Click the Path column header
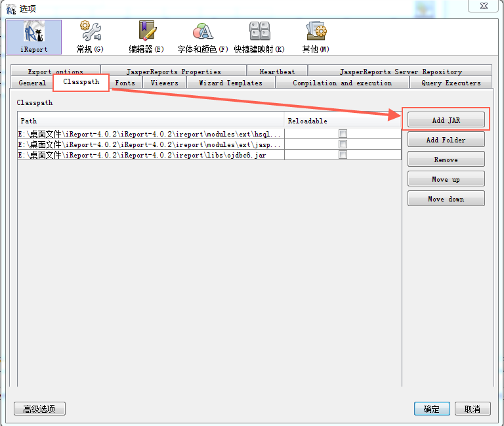The image size is (504, 426). click(151, 121)
